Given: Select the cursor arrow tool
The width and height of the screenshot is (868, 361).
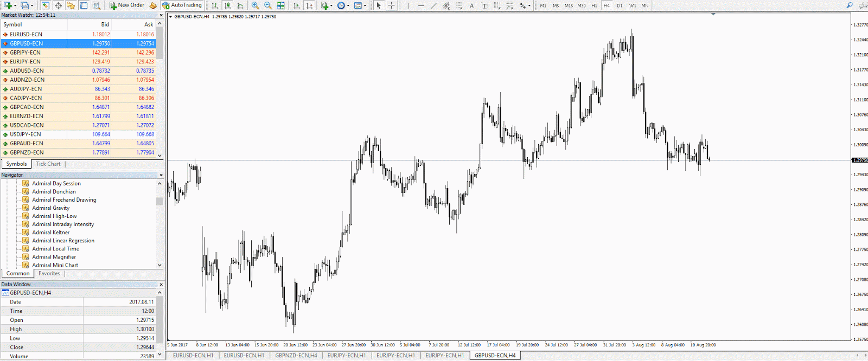Looking at the screenshot, I should [x=379, y=5].
